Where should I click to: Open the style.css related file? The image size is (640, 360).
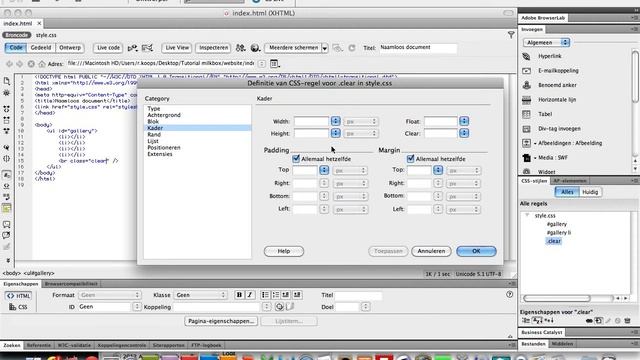(46, 35)
